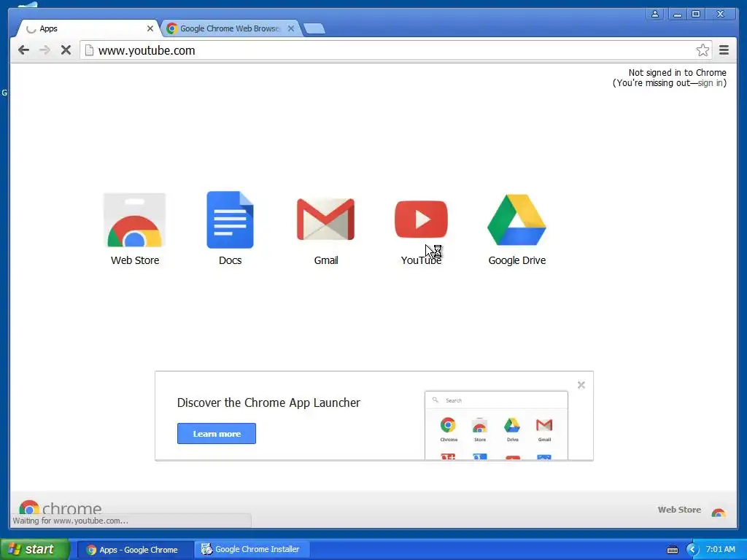Click the chrome logo in footer
The image size is (747, 560).
click(60, 508)
